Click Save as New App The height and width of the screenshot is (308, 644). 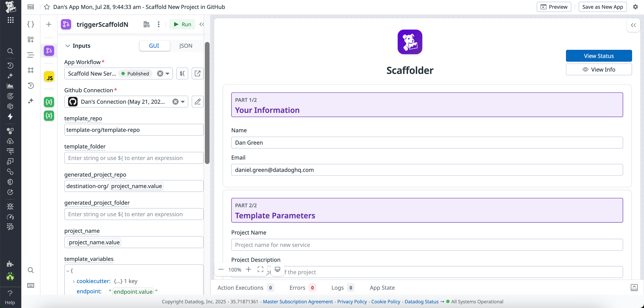tap(602, 7)
